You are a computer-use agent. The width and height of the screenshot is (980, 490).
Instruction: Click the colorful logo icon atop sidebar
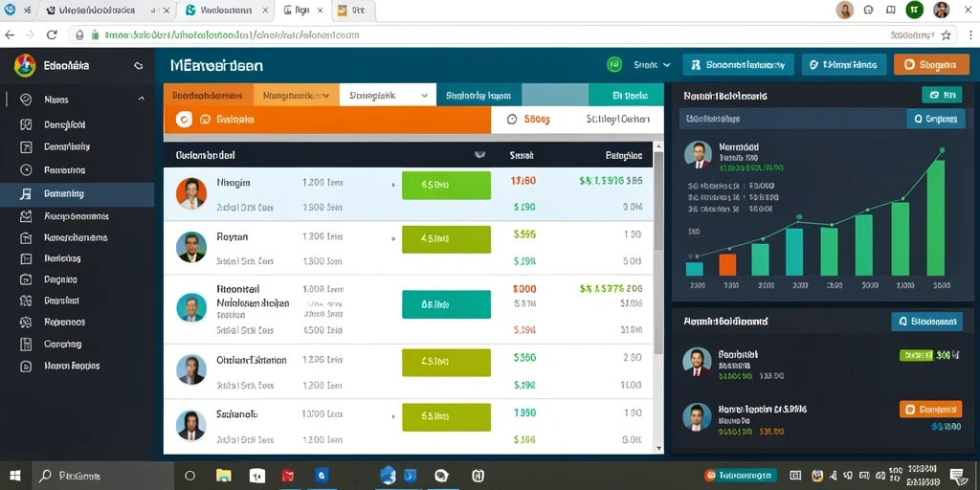tap(25, 65)
